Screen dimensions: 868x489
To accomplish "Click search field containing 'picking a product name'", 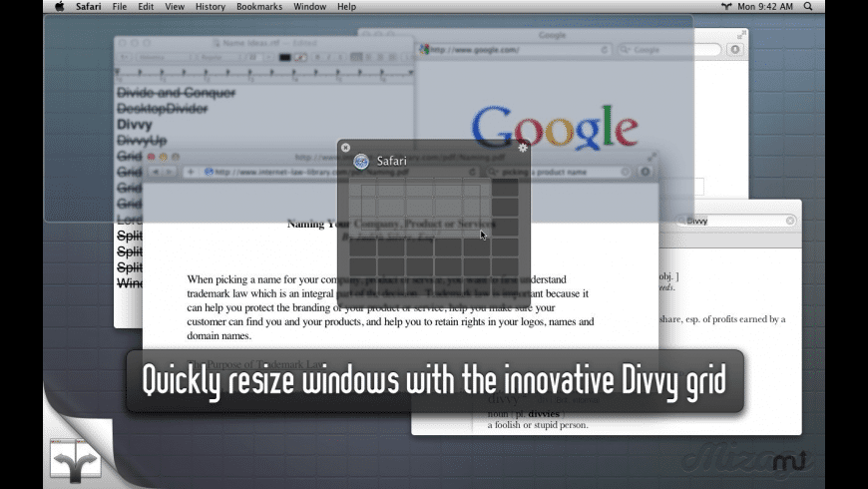I will (559, 173).
